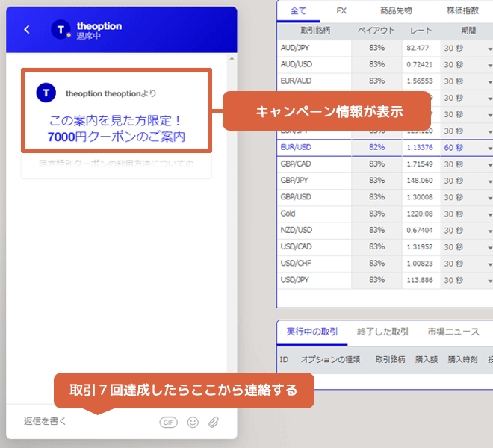Select the NZD/USD asset row
The width and height of the screenshot is (493, 448).
pyautogui.click(x=385, y=231)
